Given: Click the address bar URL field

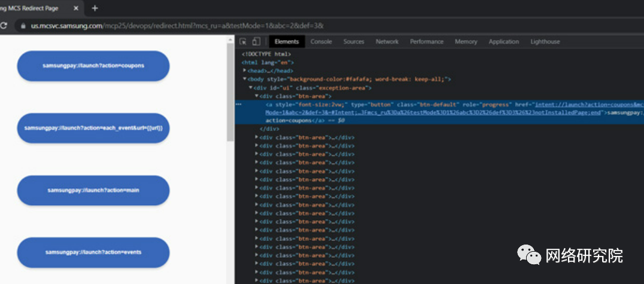Looking at the screenshot, I should pyautogui.click(x=329, y=26).
